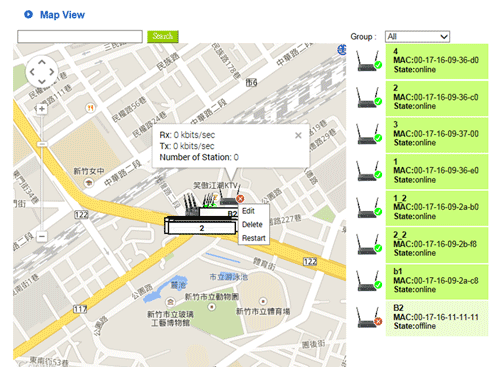Choose Edit from the context menu
This screenshot has width=500, height=367.
[x=248, y=211]
